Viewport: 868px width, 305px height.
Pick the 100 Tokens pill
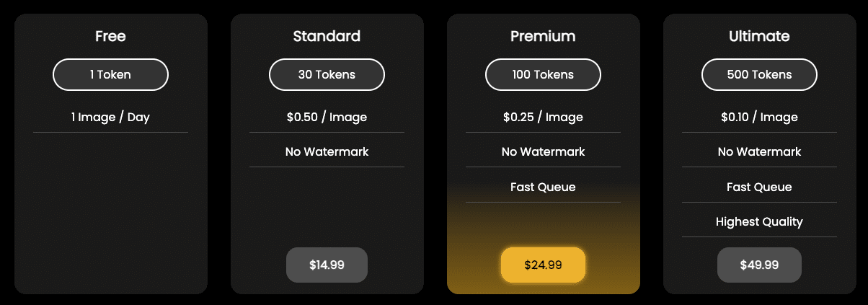click(x=543, y=74)
